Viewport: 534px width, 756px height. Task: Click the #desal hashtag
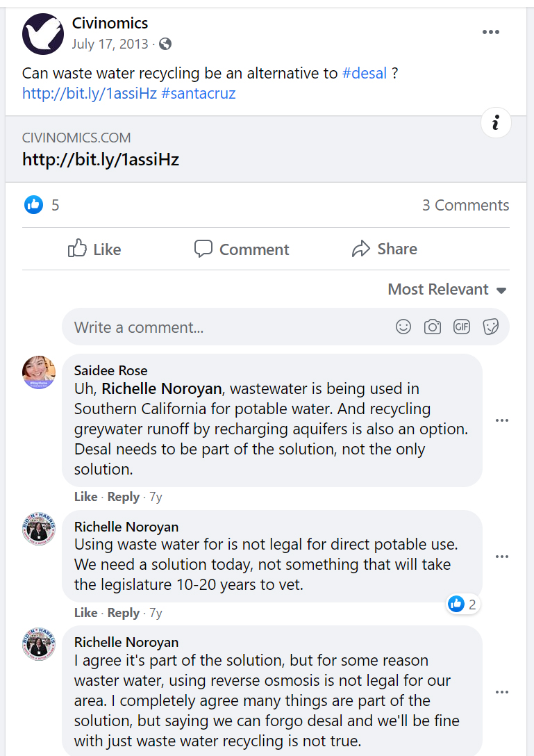pyautogui.click(x=365, y=73)
